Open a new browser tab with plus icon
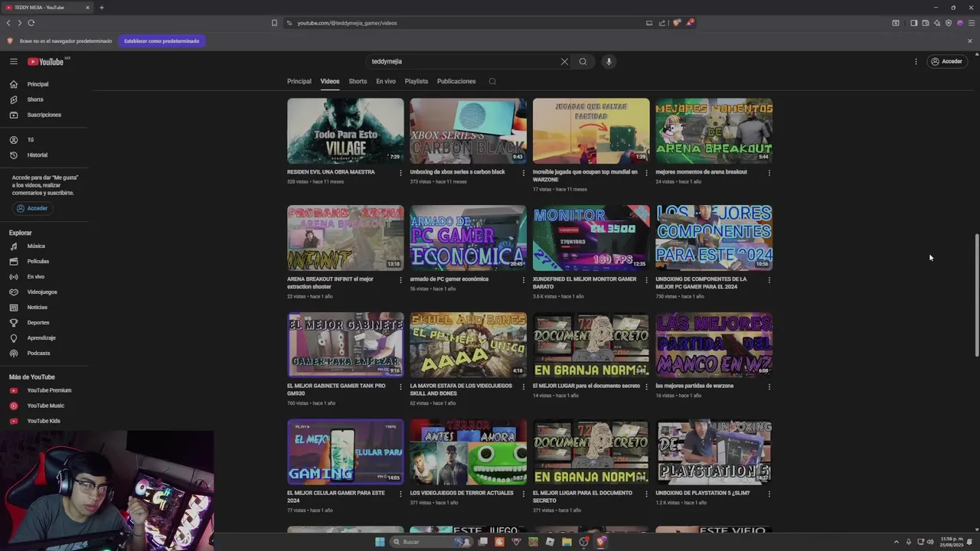 [101, 8]
